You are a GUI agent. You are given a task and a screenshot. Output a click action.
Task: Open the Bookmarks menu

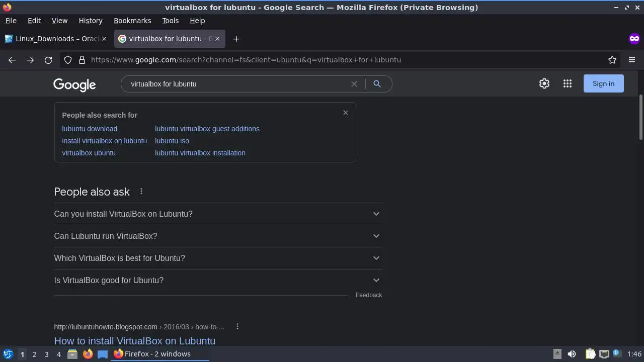tap(132, 21)
